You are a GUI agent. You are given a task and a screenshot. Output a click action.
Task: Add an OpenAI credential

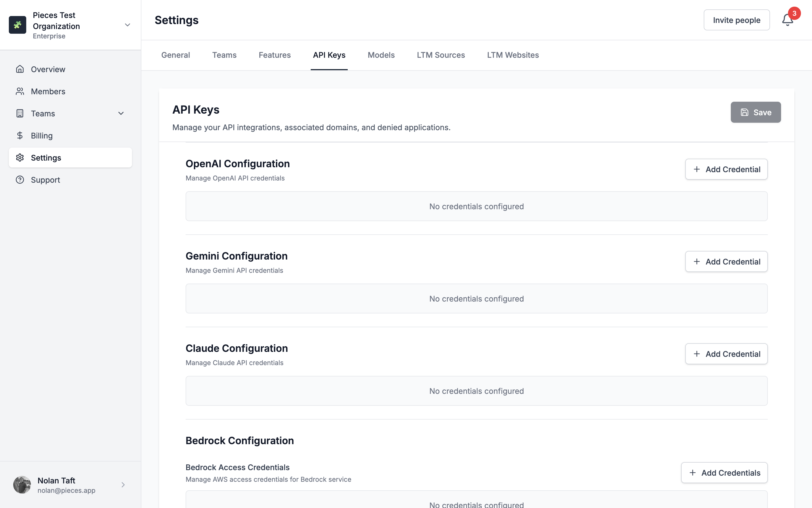tap(726, 169)
